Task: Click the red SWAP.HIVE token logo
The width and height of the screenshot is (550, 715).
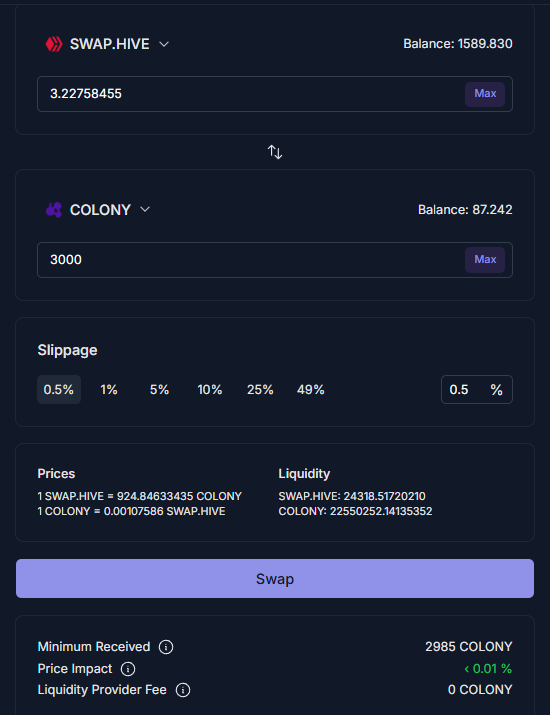Action: click(54, 44)
